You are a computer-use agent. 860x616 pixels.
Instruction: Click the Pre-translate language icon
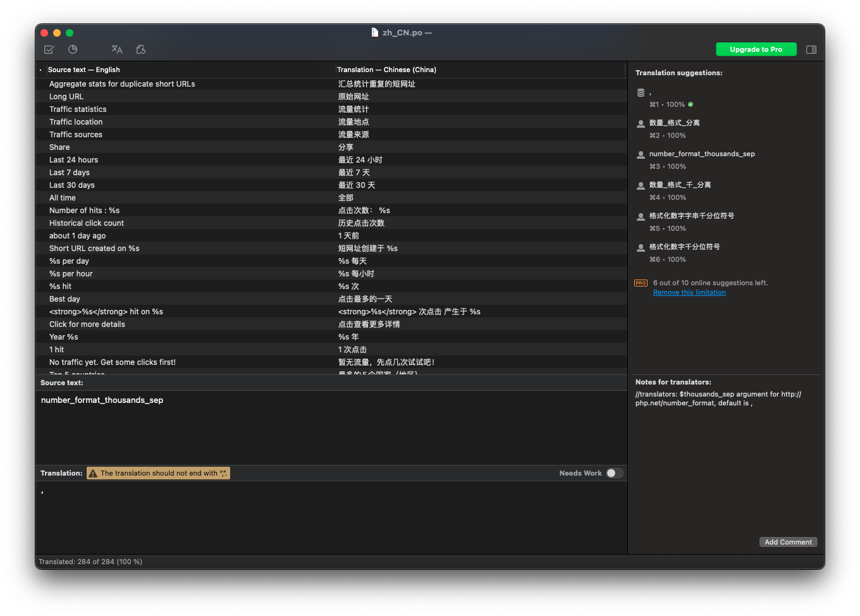click(117, 49)
